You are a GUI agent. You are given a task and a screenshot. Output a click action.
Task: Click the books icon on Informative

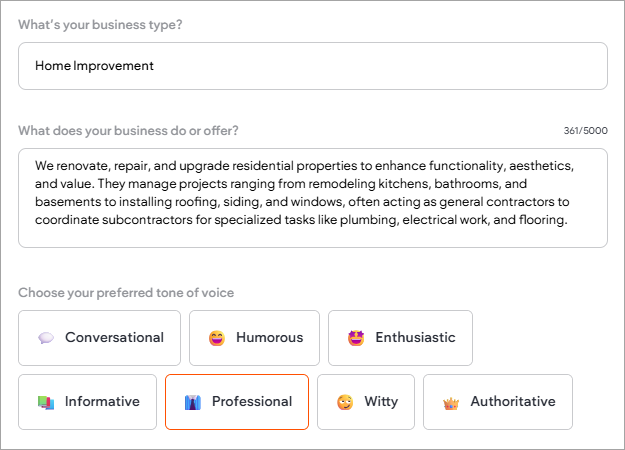point(46,402)
